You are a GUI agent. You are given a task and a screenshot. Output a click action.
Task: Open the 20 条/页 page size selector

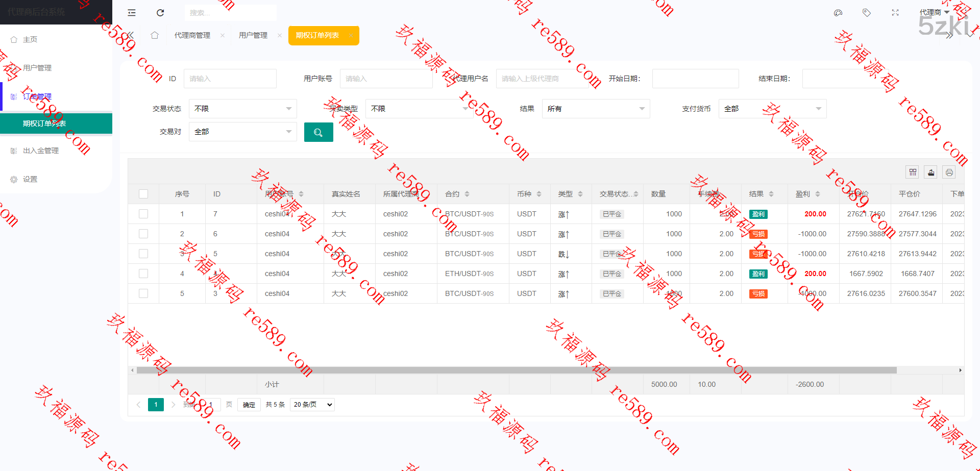[x=312, y=405]
